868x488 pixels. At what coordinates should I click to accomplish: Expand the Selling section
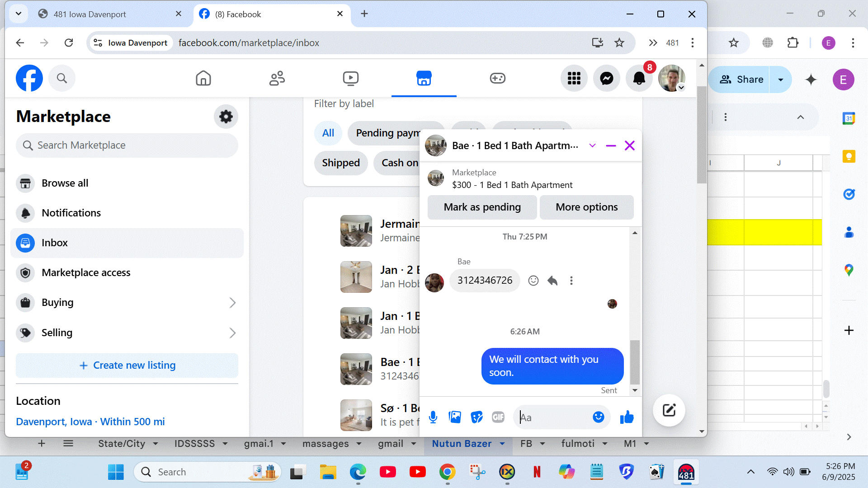(x=232, y=333)
